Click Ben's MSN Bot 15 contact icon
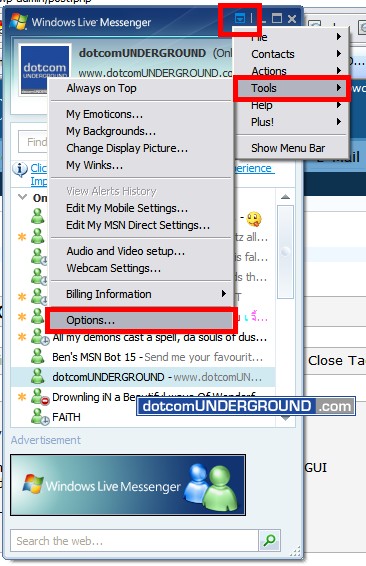 coord(37,357)
